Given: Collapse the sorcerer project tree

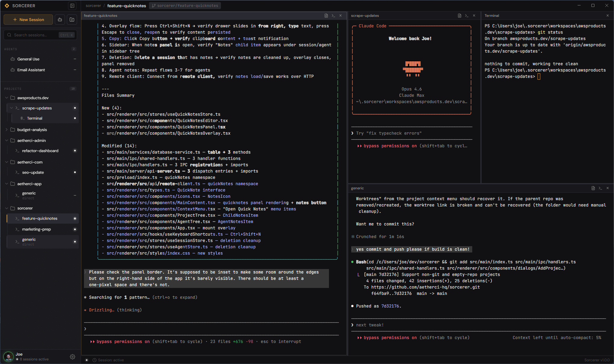Looking at the screenshot, I should [x=6, y=208].
